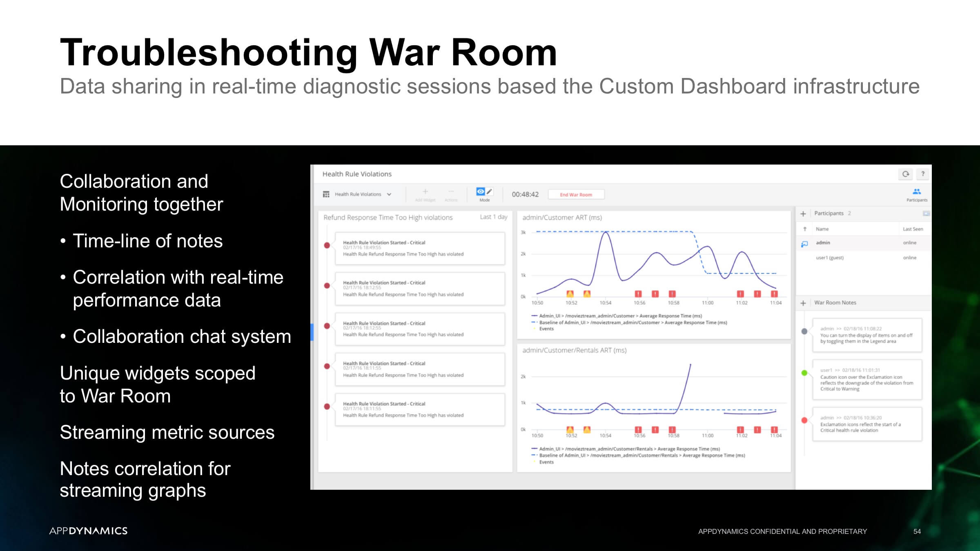The image size is (980, 551).
Task: Click critical event icon at 10:56 in Customer/Rentals ART
Action: click(638, 429)
